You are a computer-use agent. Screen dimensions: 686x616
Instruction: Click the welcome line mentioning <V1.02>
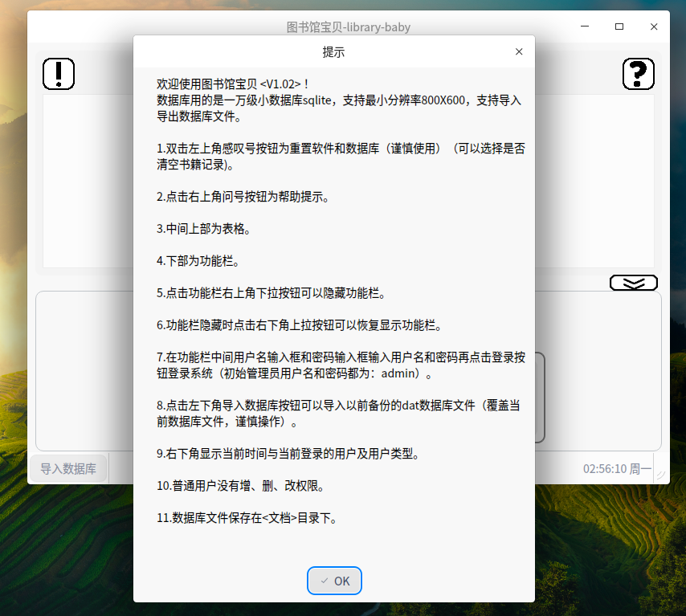(233, 84)
